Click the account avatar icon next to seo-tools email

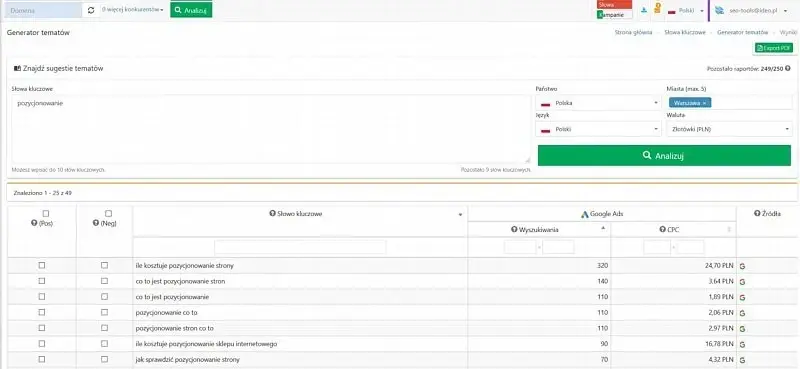(720, 10)
